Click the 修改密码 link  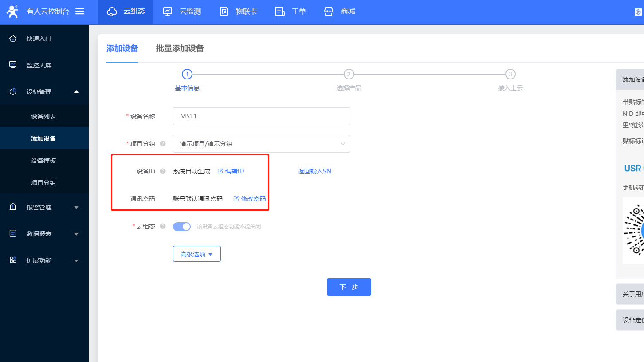pyautogui.click(x=250, y=199)
